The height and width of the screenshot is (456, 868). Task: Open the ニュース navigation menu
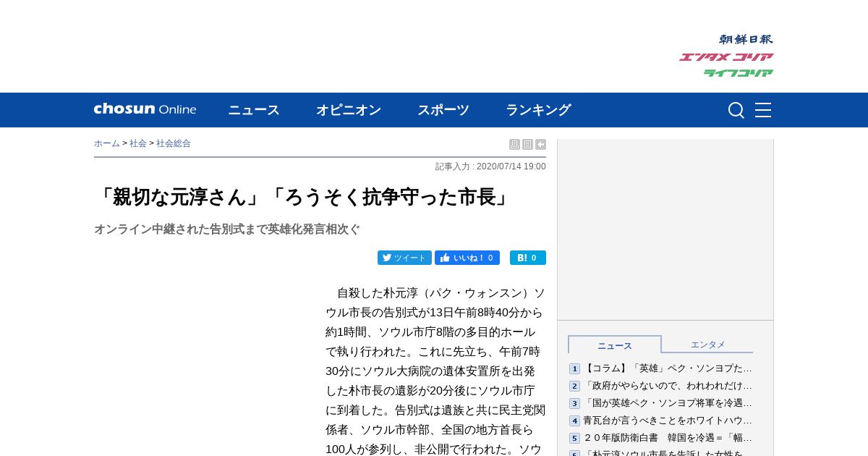[254, 110]
